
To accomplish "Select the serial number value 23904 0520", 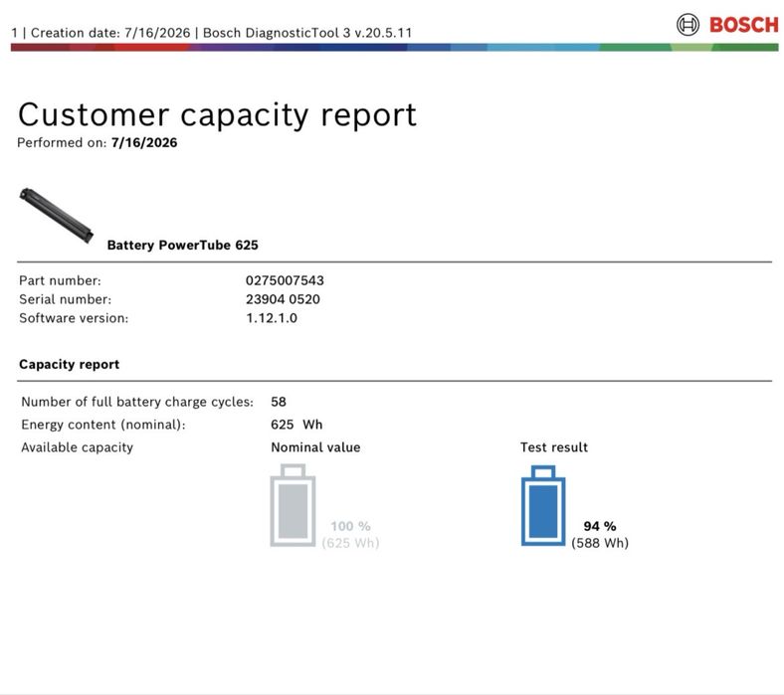I will pos(283,299).
